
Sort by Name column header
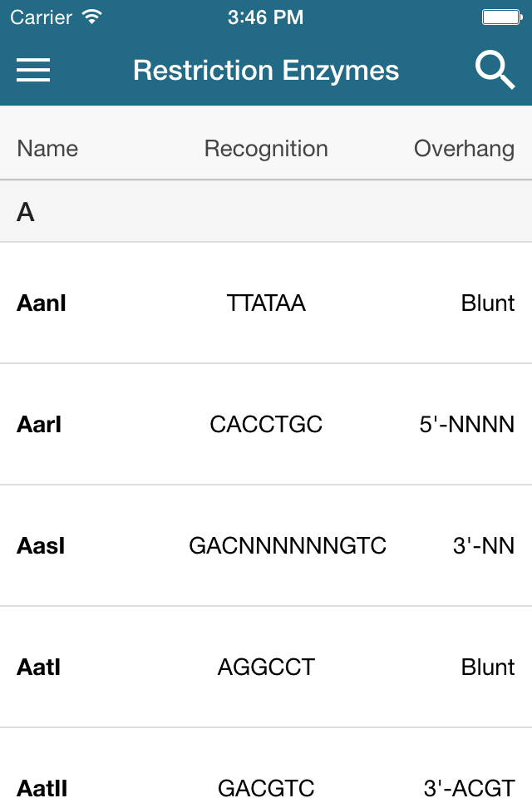pyautogui.click(x=47, y=149)
